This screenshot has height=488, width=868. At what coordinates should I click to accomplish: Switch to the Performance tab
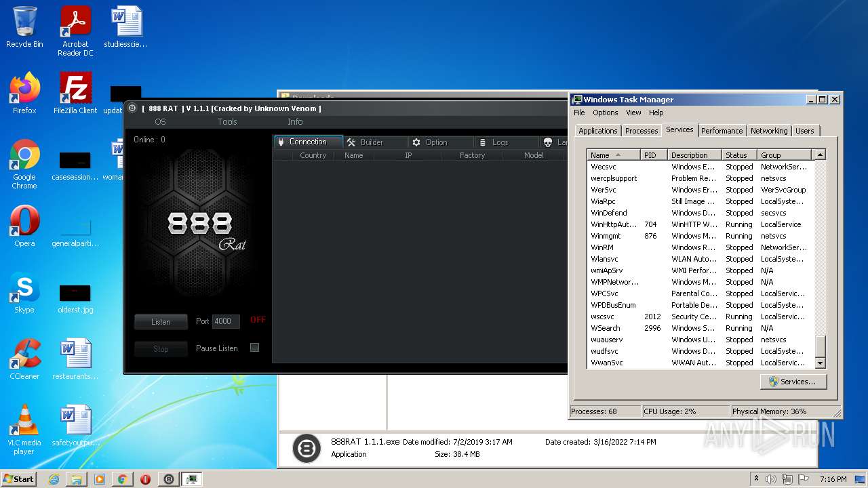coord(722,131)
